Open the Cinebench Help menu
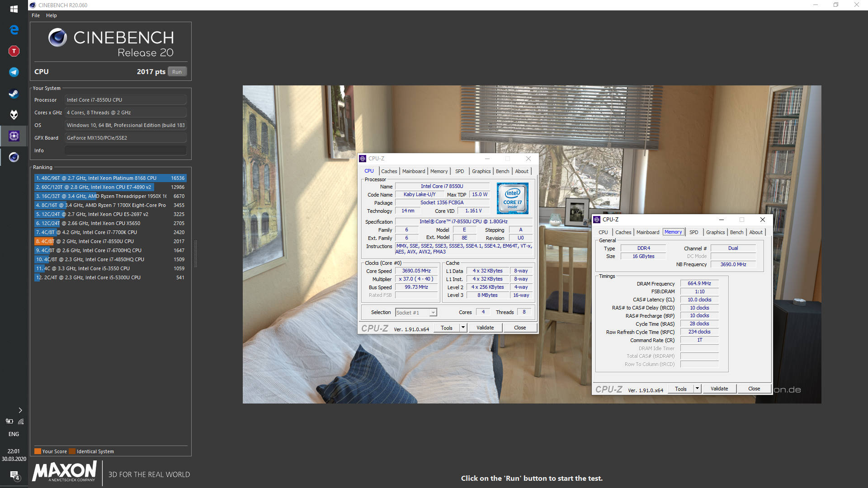The height and width of the screenshot is (488, 868). coord(52,15)
